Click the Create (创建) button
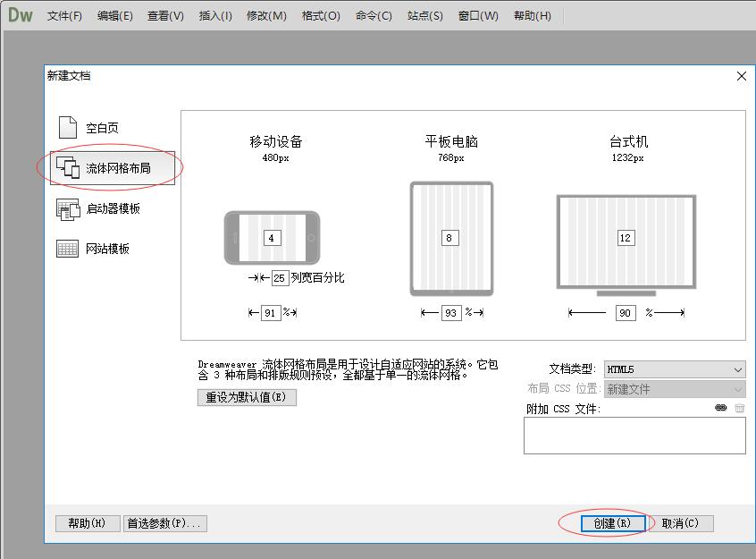 pyautogui.click(x=612, y=523)
